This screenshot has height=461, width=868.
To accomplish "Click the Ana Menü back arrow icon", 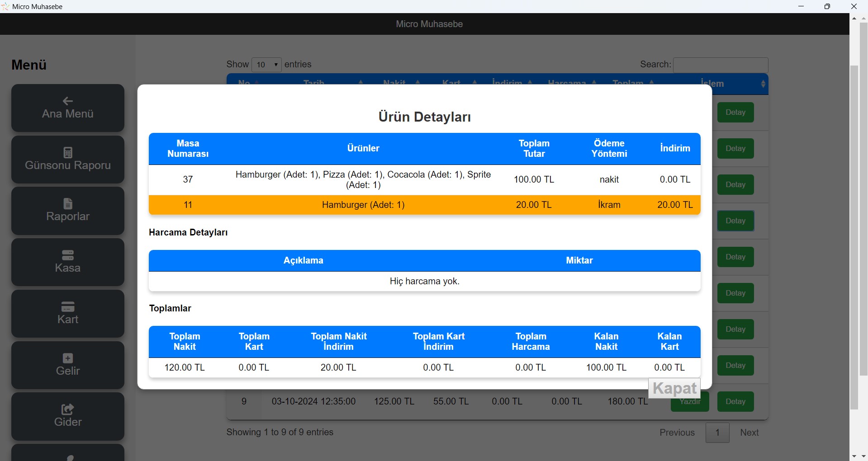I will tap(68, 101).
